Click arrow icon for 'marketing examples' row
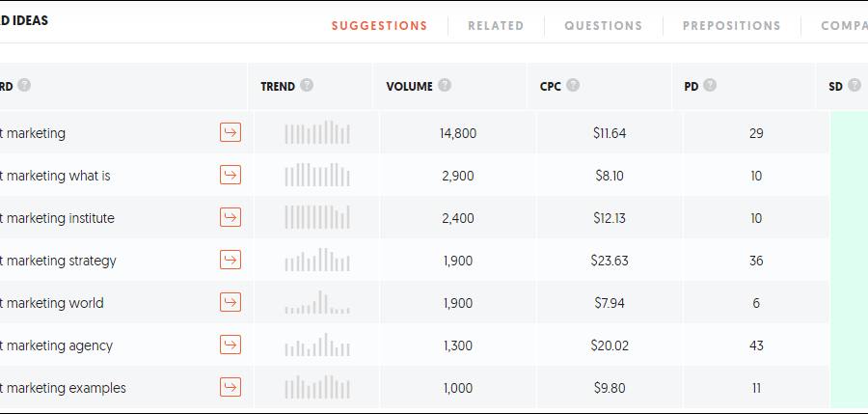The image size is (868, 414). (x=231, y=387)
